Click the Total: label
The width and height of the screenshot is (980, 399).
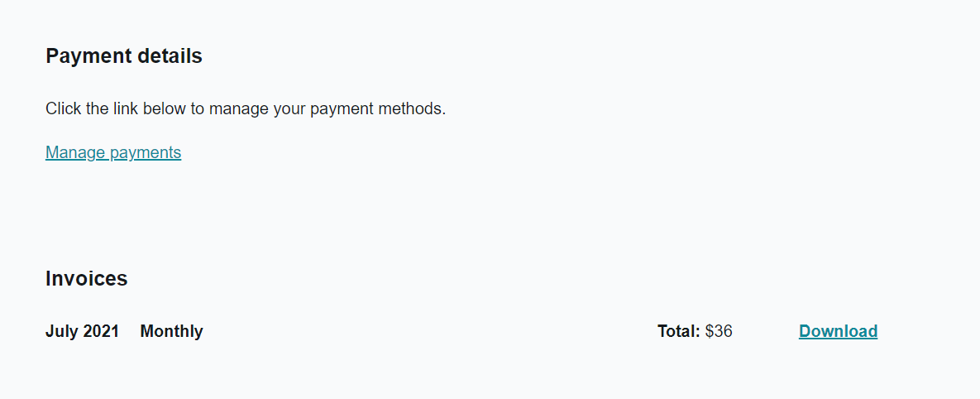tap(678, 331)
